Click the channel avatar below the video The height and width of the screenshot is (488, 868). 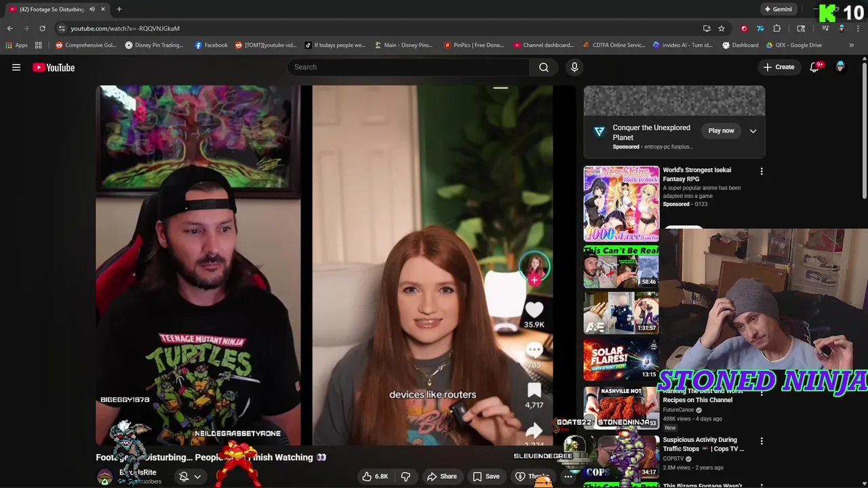pos(104,476)
